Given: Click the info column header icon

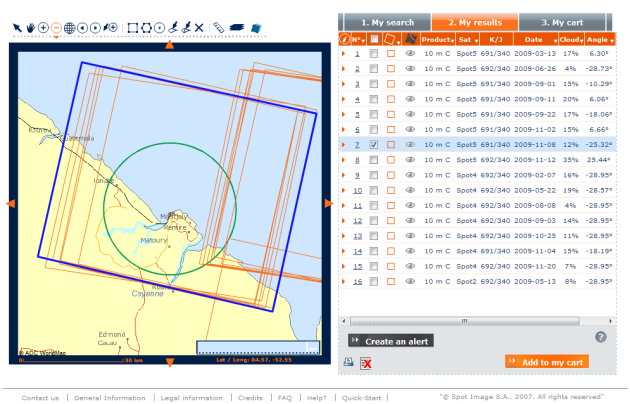Looking at the screenshot, I should click(344, 39).
